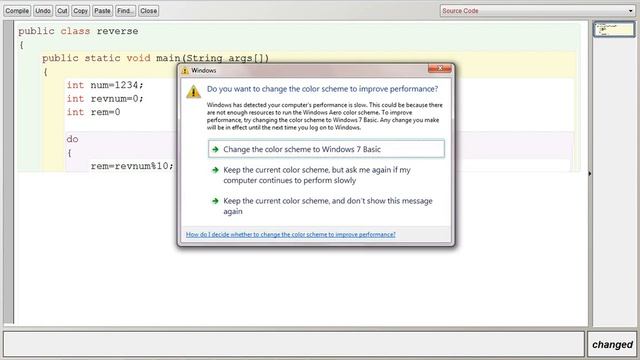Open the Source Code dropdown

537,11
